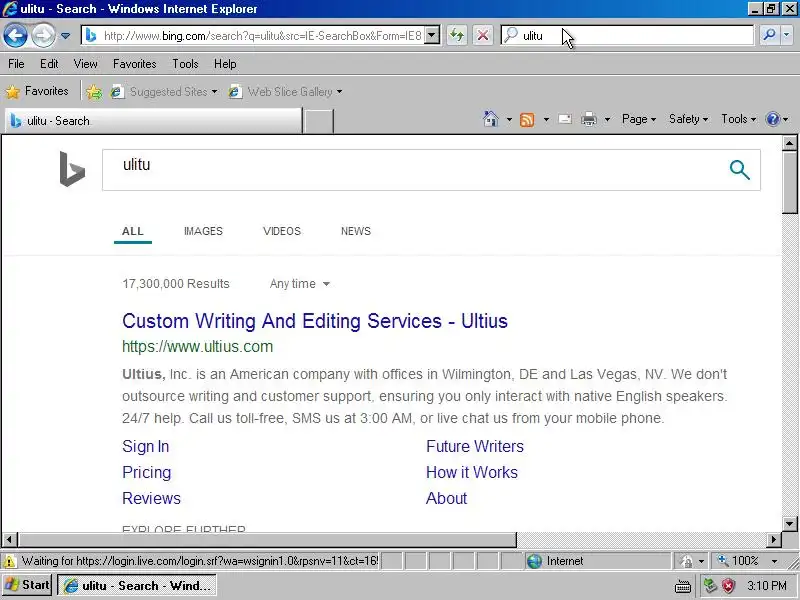The image size is (800, 600).
Task: Open the Safety command bar menu
Action: point(688,119)
